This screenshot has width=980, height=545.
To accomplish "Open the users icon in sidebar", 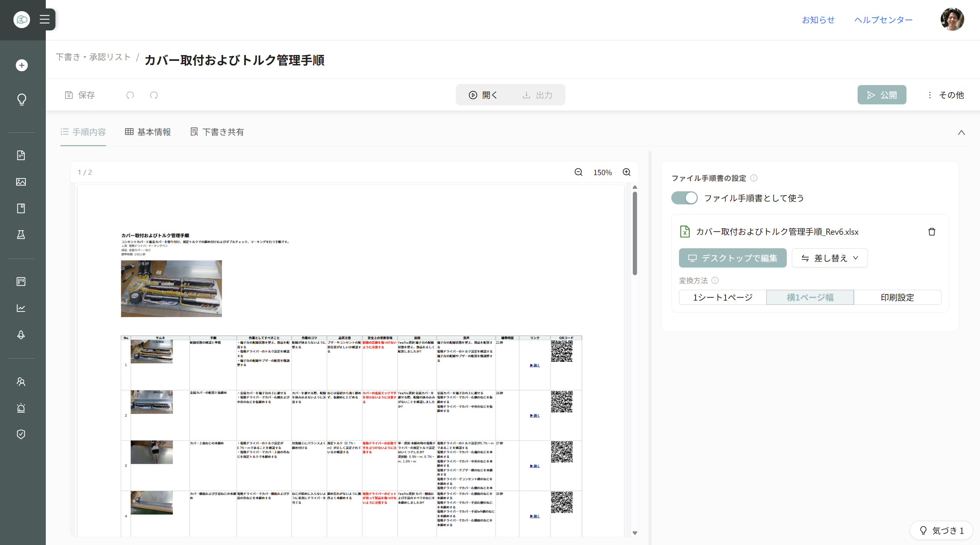I will [21, 381].
